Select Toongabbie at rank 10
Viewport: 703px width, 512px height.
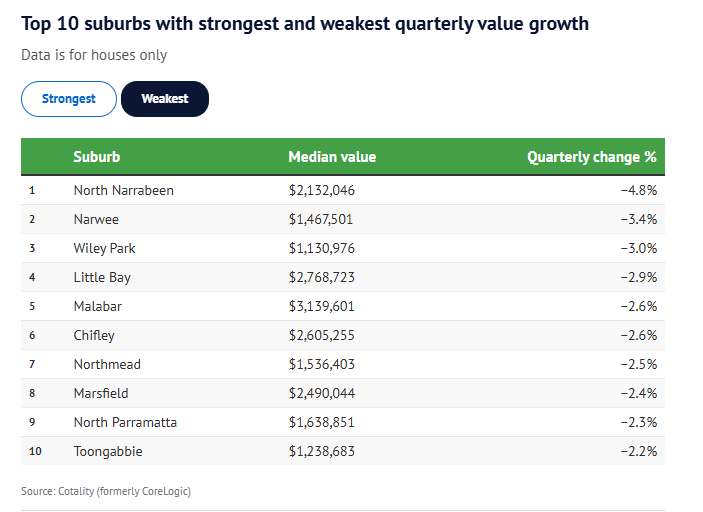pos(108,451)
